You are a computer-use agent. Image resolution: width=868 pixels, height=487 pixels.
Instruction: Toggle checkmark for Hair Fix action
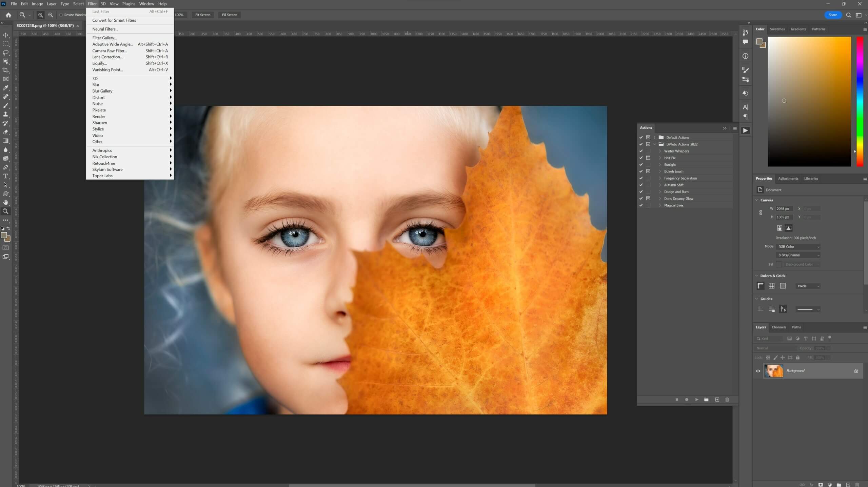click(x=641, y=158)
